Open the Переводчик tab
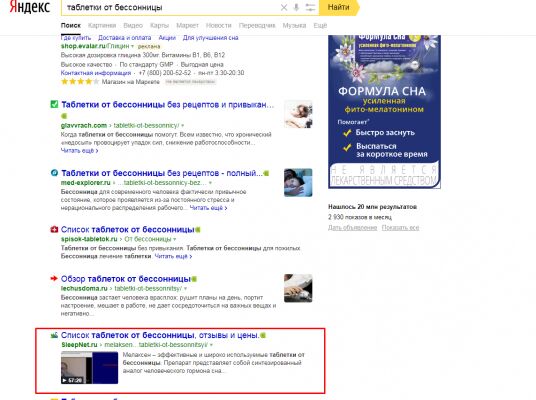 pyautogui.click(x=257, y=26)
